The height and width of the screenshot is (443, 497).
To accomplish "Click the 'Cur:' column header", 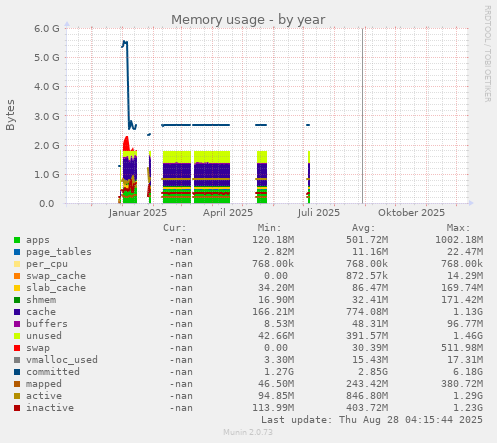I will click(175, 228).
